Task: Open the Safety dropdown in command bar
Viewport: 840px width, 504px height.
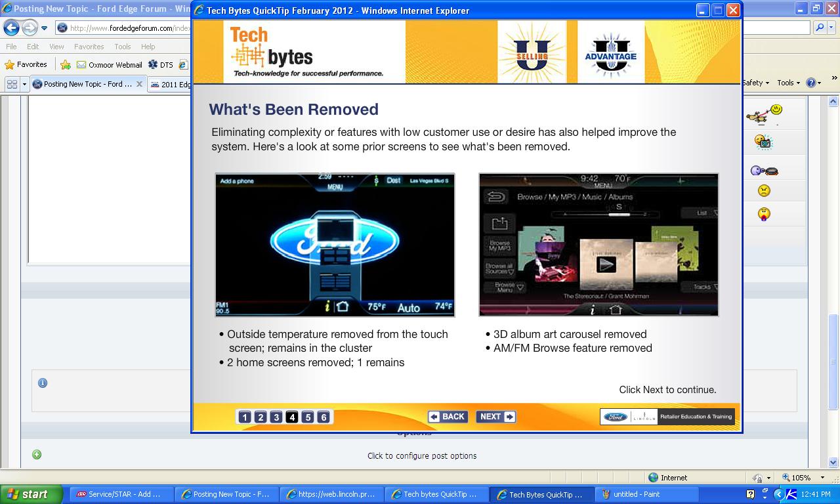Action: point(755,83)
